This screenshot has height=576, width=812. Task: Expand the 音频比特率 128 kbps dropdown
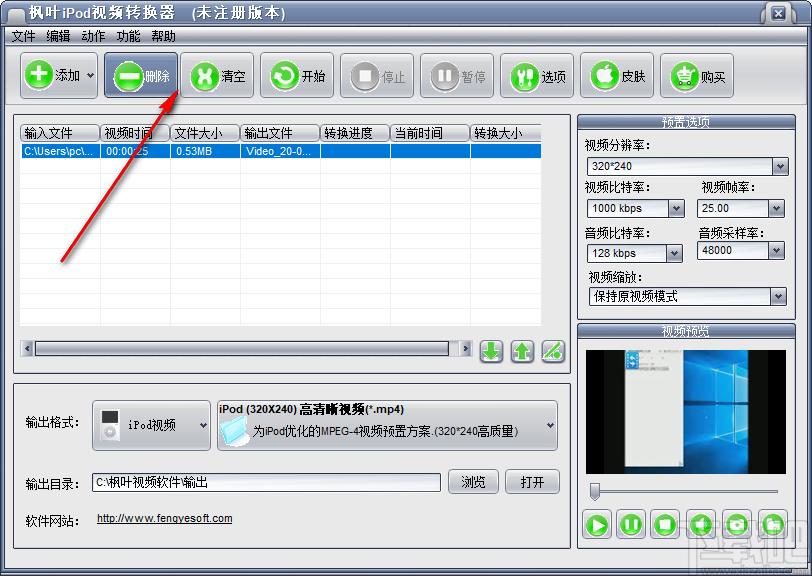(674, 254)
